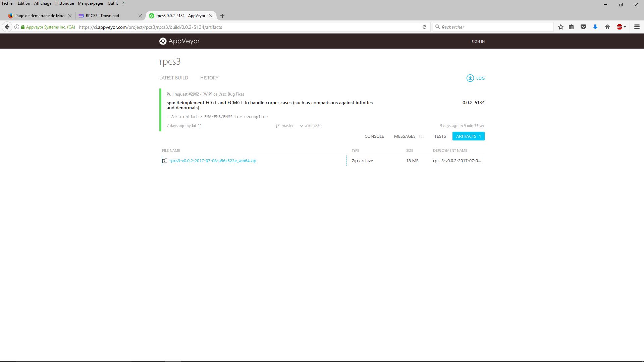Click the AppVeyor logo icon
Image resolution: width=644 pixels, height=362 pixels.
[163, 41]
